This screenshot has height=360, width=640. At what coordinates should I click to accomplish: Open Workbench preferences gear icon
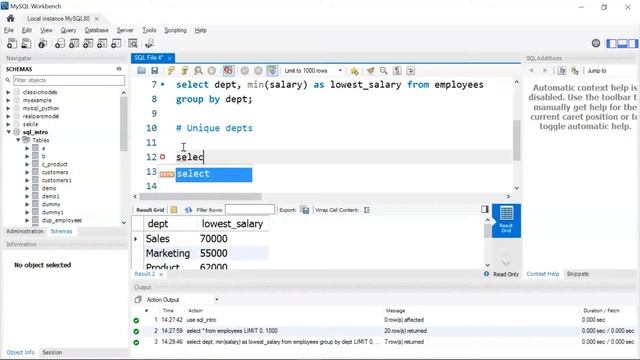coord(596,43)
